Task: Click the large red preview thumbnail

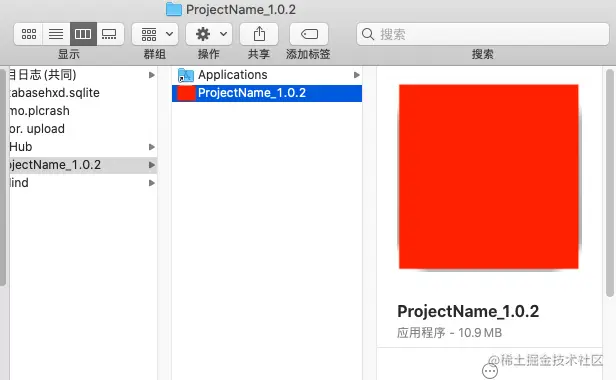Action: point(488,176)
